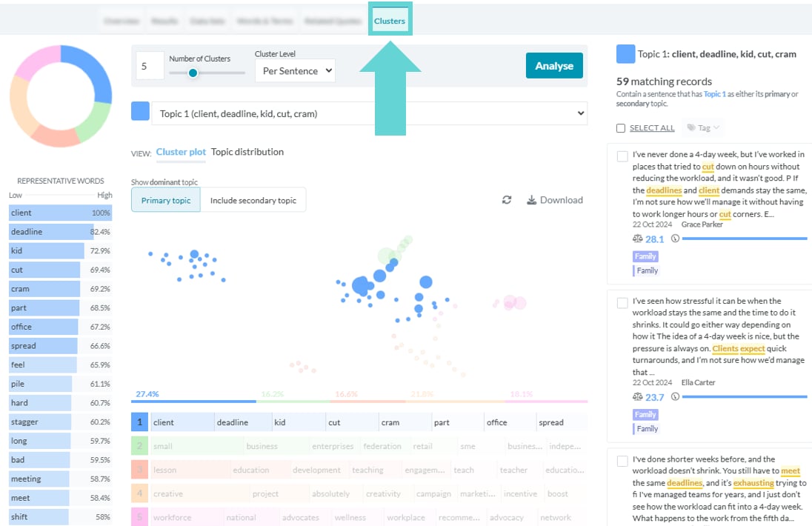Click the clock icon next to 23.7 score

point(675,396)
